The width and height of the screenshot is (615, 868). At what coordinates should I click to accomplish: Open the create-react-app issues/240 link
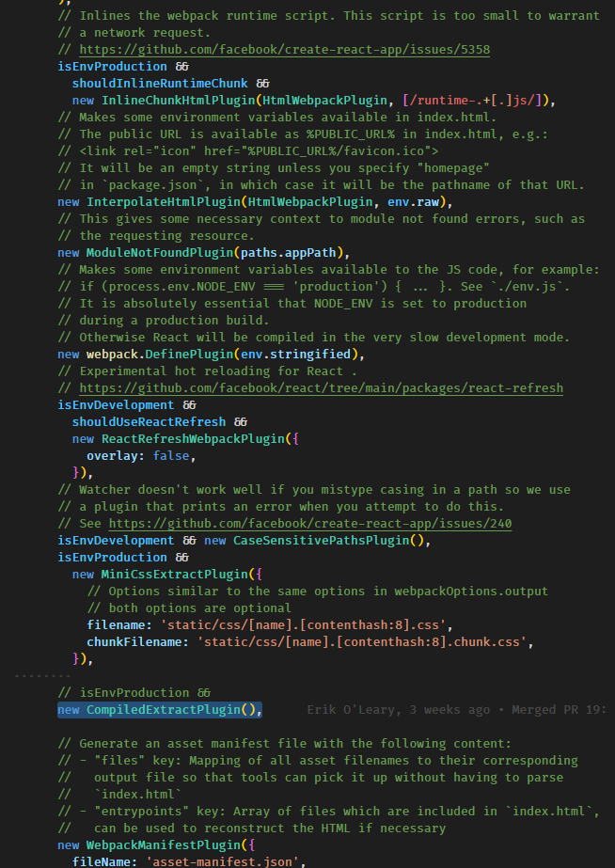(310, 523)
